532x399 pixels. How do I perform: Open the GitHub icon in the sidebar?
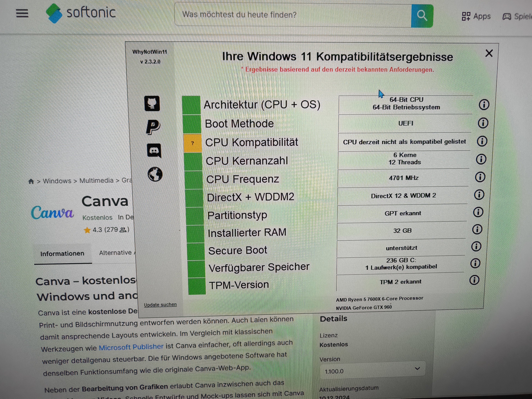(152, 104)
